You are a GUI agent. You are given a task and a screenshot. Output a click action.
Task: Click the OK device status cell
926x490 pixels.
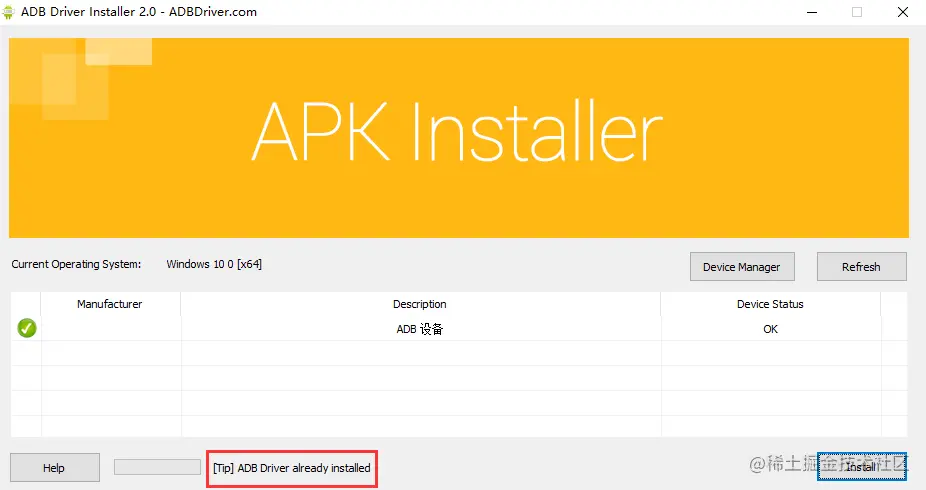[x=770, y=329]
